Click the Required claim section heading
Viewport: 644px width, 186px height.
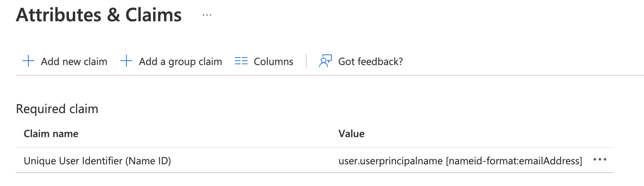57,109
